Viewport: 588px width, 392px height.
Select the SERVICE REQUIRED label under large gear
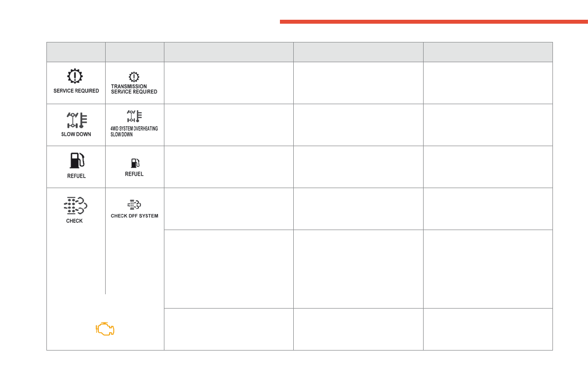coord(76,91)
